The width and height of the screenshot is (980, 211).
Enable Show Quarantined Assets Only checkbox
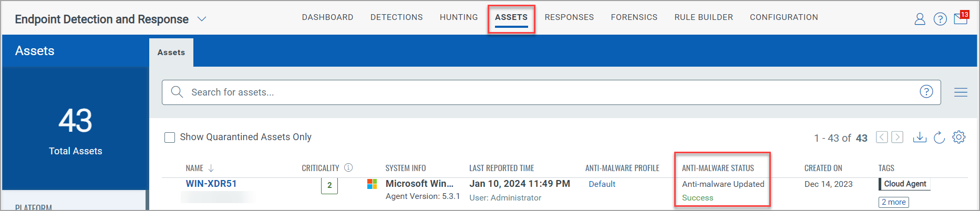pyautogui.click(x=170, y=138)
